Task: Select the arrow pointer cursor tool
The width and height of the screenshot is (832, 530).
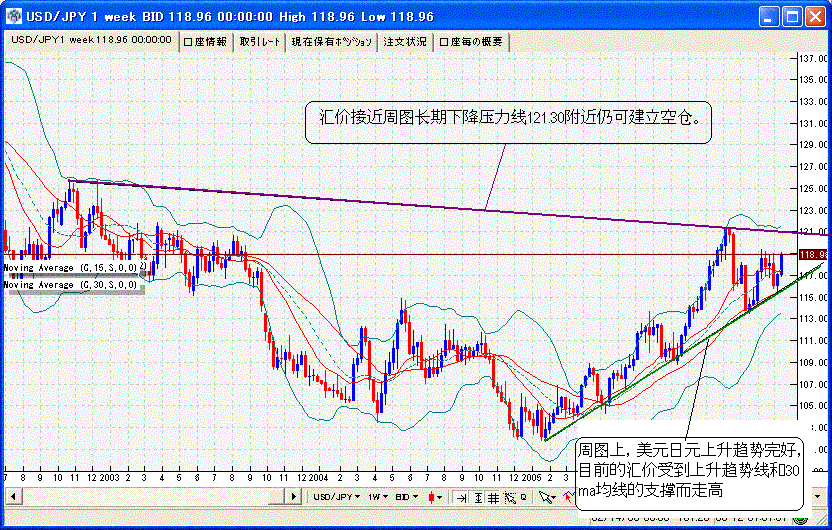Action: pos(546,496)
